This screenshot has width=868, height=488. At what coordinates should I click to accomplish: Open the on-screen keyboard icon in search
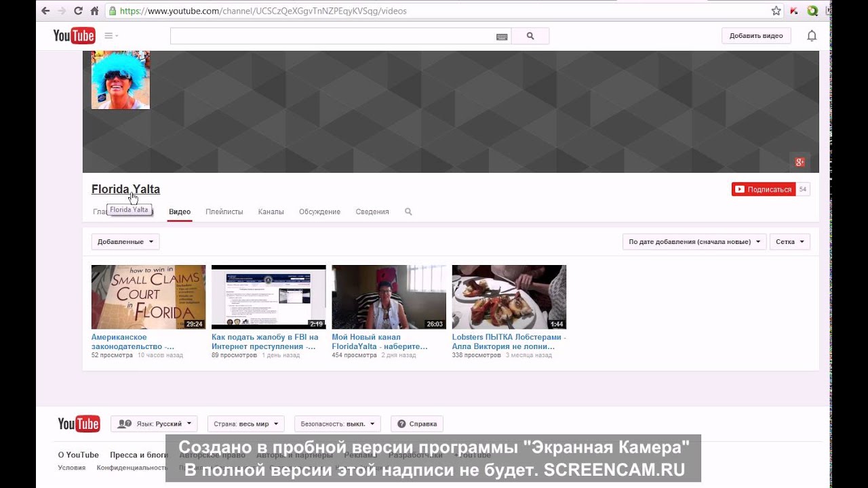[x=502, y=37]
